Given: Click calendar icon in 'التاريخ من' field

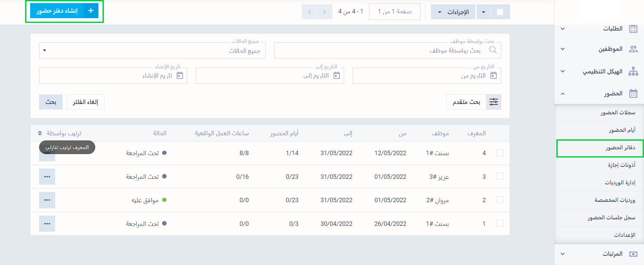Looking at the screenshot, I should [x=494, y=76].
